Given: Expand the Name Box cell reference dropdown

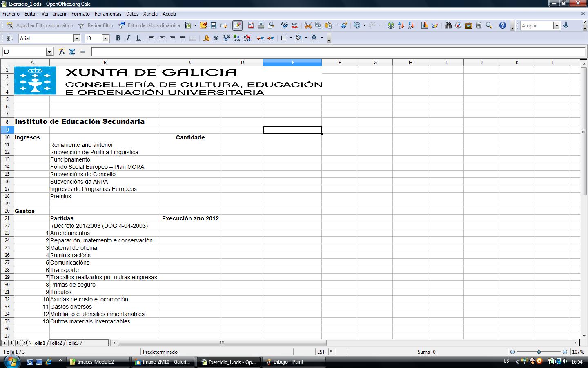Looking at the screenshot, I should point(49,52).
